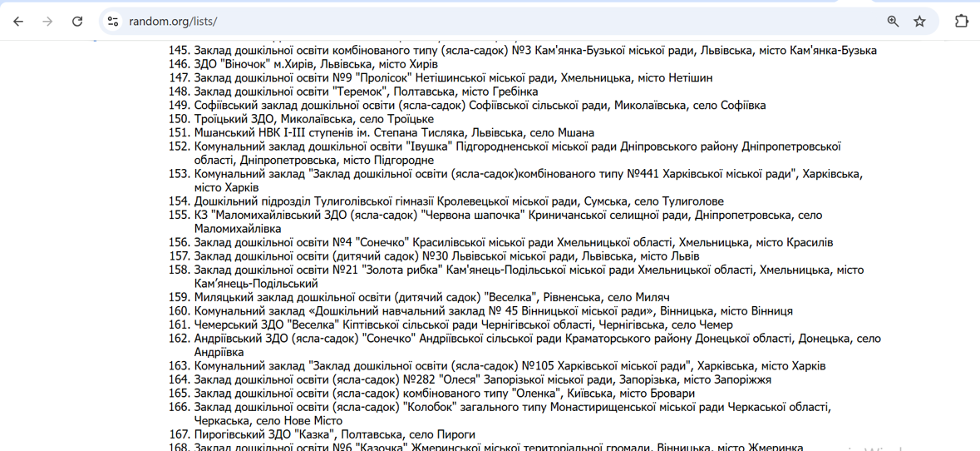This screenshot has height=451, width=980.
Task: Open site information icon in address bar
Action: (113, 22)
